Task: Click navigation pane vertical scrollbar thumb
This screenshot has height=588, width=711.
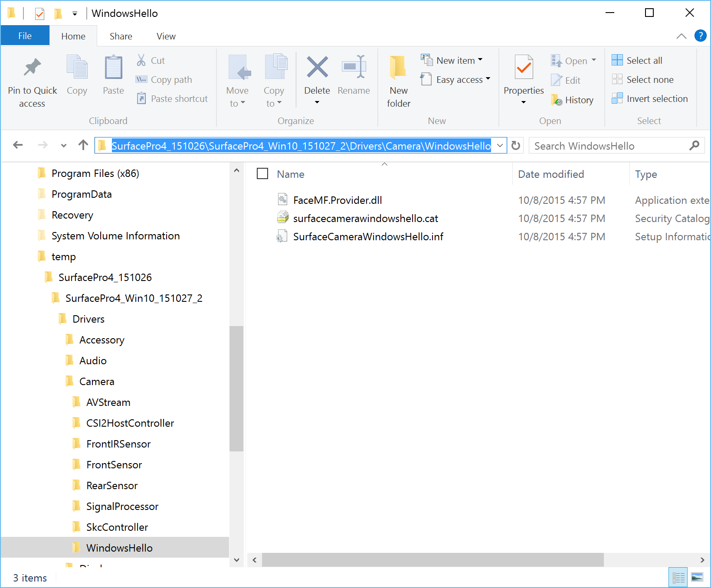Action: (x=236, y=389)
